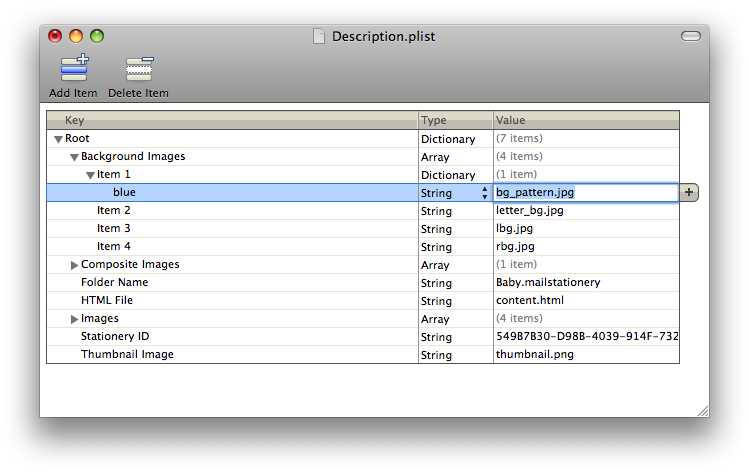This screenshot has height=472, width=749.
Task: Select the Stationery ID key
Action: 115,337
